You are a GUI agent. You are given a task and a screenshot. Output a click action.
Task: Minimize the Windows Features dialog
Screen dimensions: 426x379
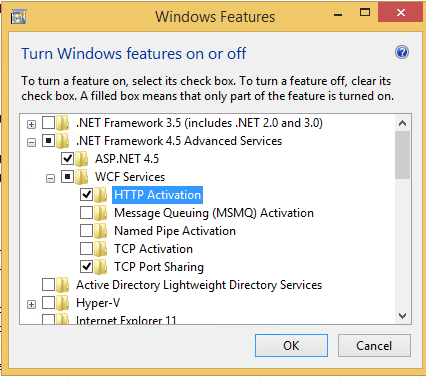point(338,14)
